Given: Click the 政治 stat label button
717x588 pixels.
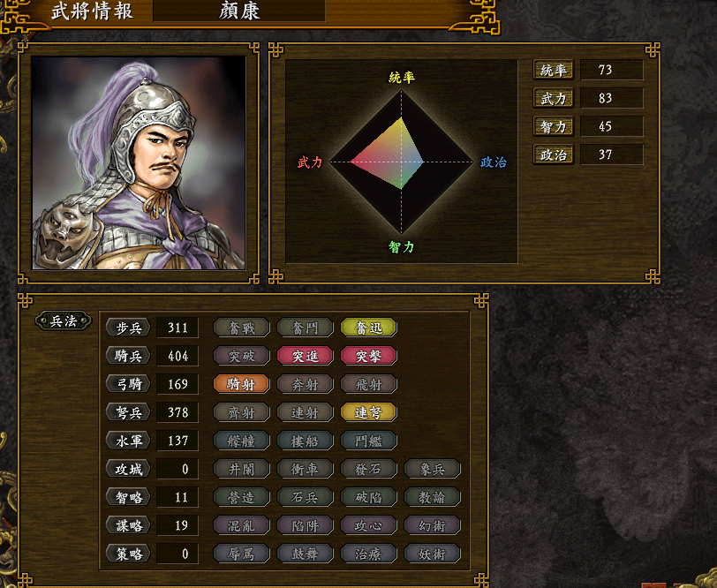Looking at the screenshot, I should 554,155.
